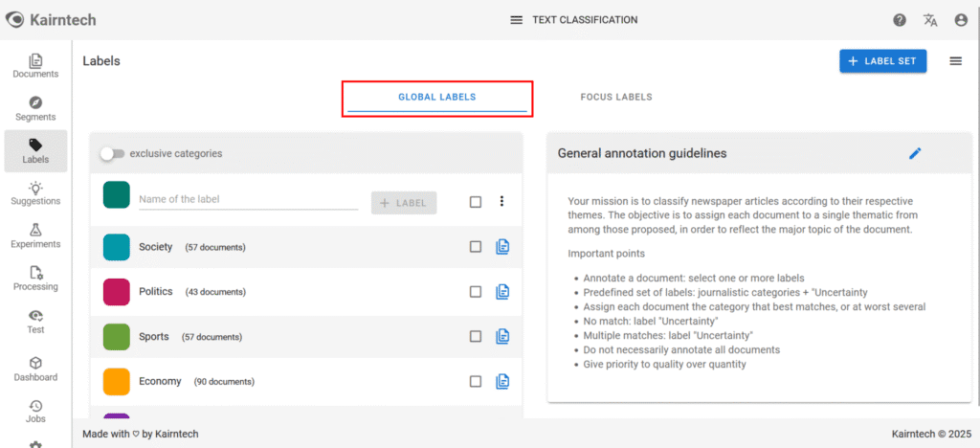Open the three-dot menu for new label
Image resolution: width=980 pixels, height=448 pixels.
[x=501, y=201]
